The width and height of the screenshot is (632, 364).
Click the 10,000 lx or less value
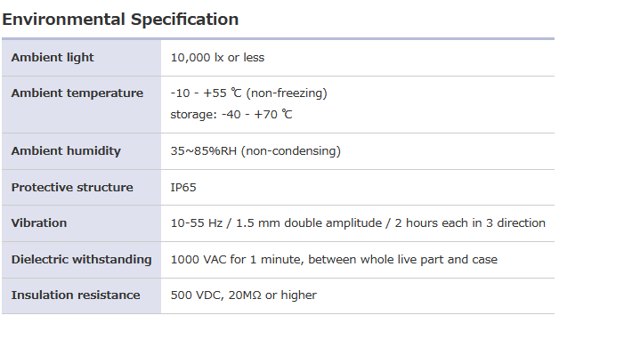[x=217, y=58]
